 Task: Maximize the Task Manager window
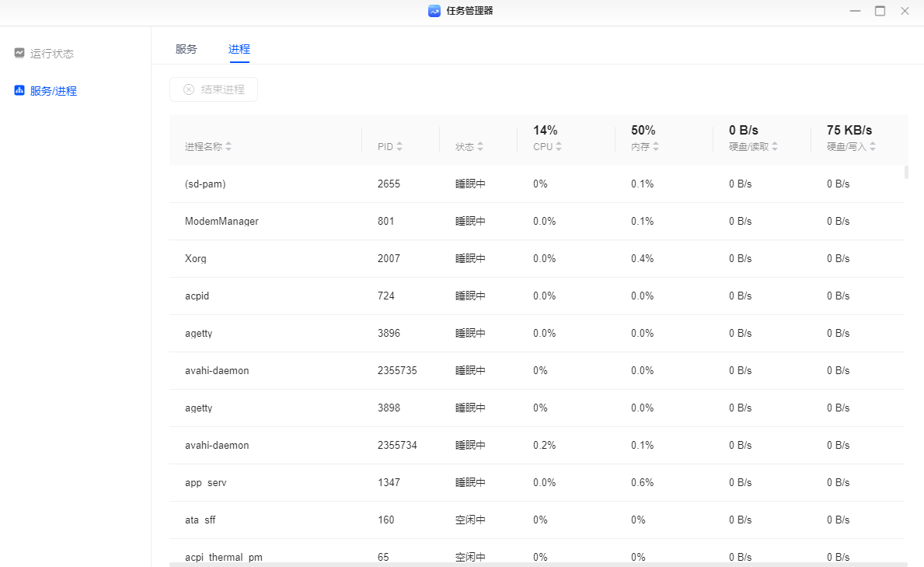click(880, 11)
